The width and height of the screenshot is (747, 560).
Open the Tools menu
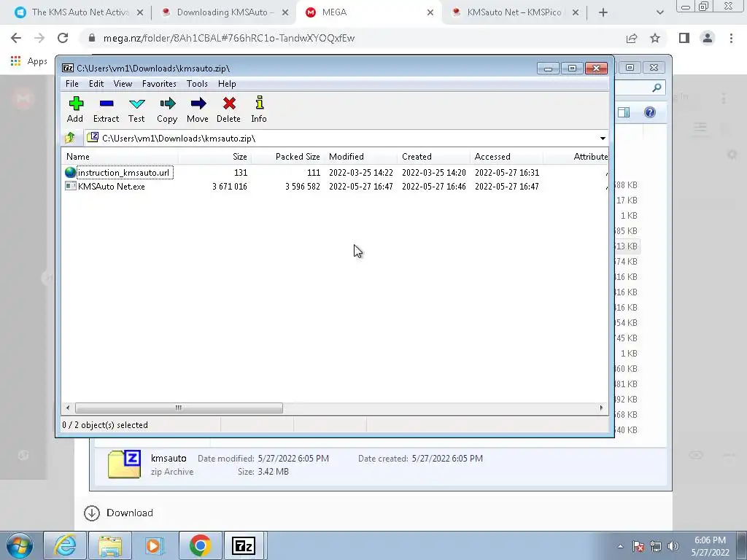point(197,84)
